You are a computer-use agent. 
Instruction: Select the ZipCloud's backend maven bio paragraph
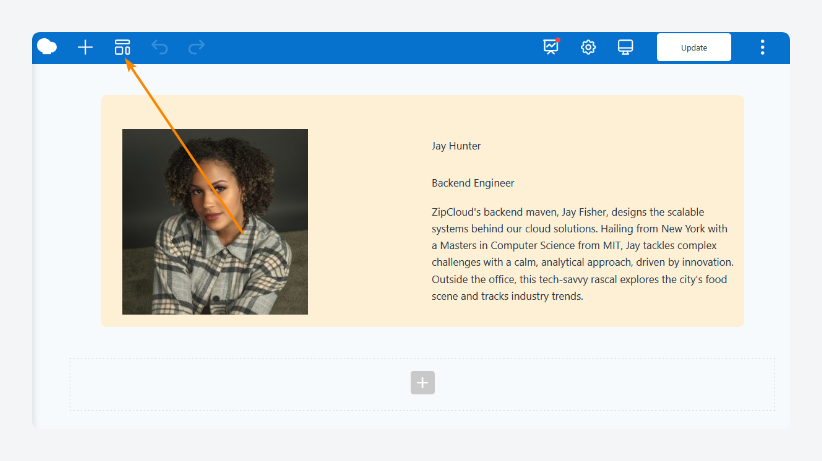click(582, 254)
